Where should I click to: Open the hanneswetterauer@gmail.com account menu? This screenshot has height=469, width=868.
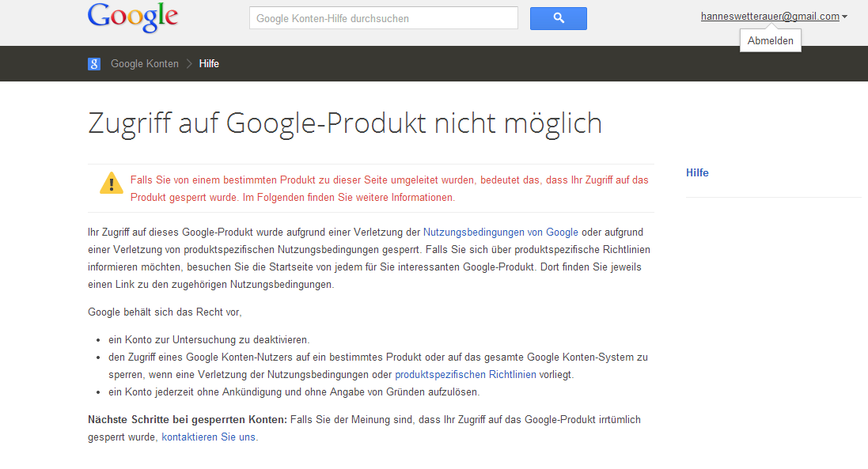pyautogui.click(x=769, y=16)
